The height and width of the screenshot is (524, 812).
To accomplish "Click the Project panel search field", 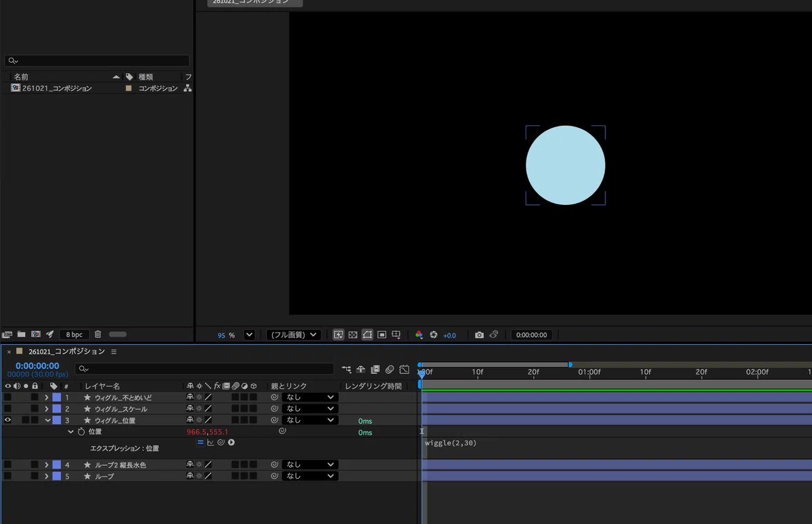I will [x=97, y=61].
